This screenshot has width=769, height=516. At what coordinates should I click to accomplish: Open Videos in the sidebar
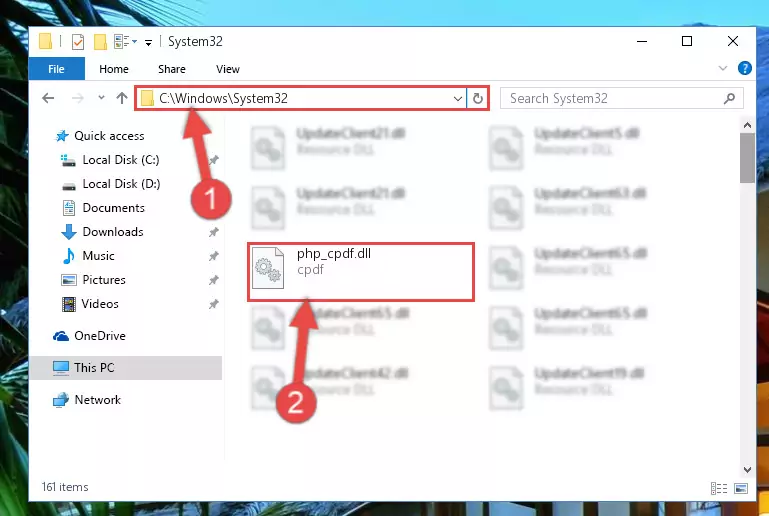coord(100,304)
